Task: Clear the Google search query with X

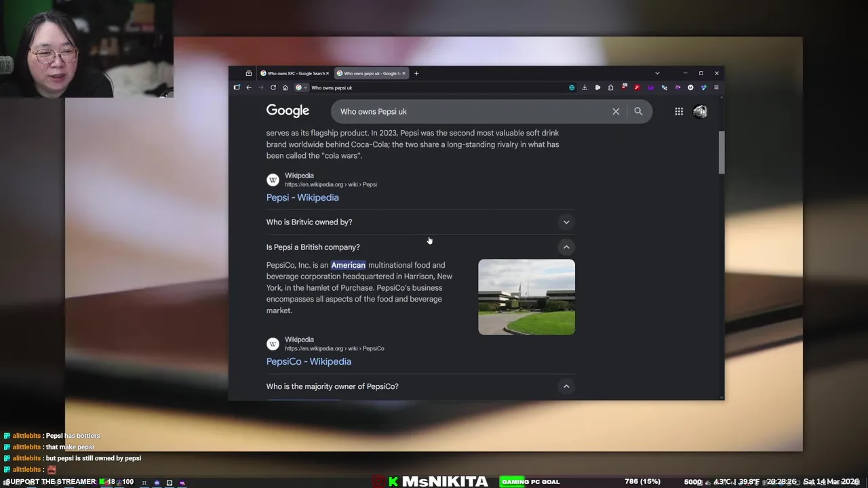Action: click(616, 111)
